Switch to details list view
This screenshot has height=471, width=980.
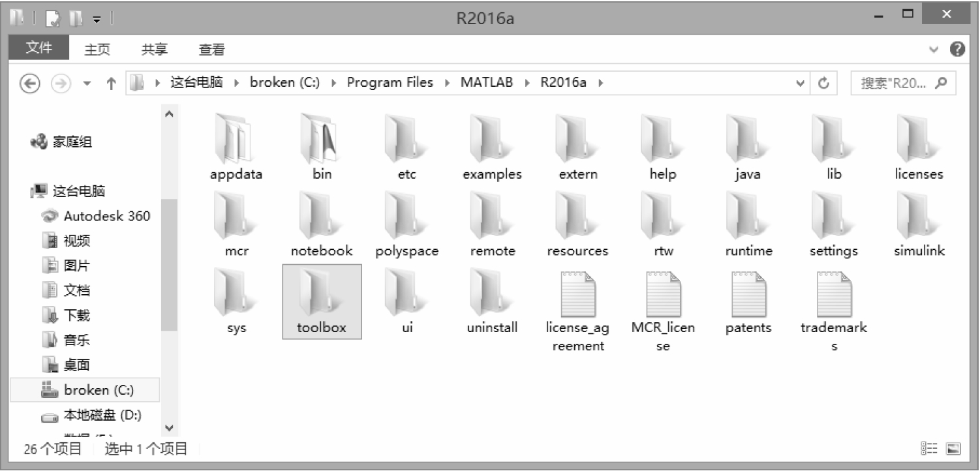tap(928, 448)
